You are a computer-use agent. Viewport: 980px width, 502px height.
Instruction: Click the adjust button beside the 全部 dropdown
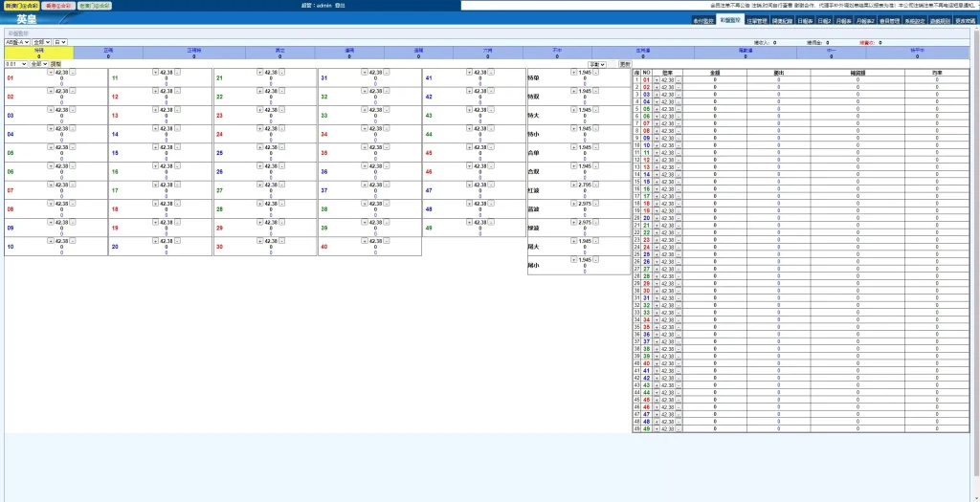point(56,64)
